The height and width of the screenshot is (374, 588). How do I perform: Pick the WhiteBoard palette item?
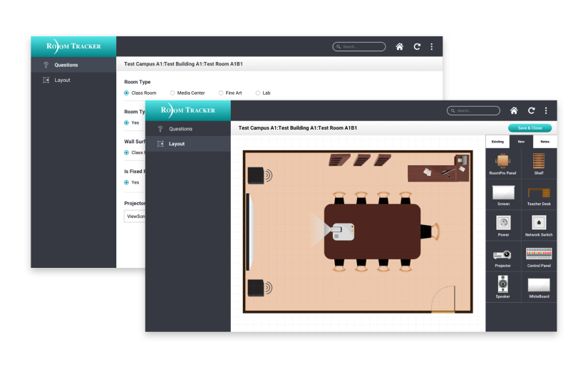539,288
